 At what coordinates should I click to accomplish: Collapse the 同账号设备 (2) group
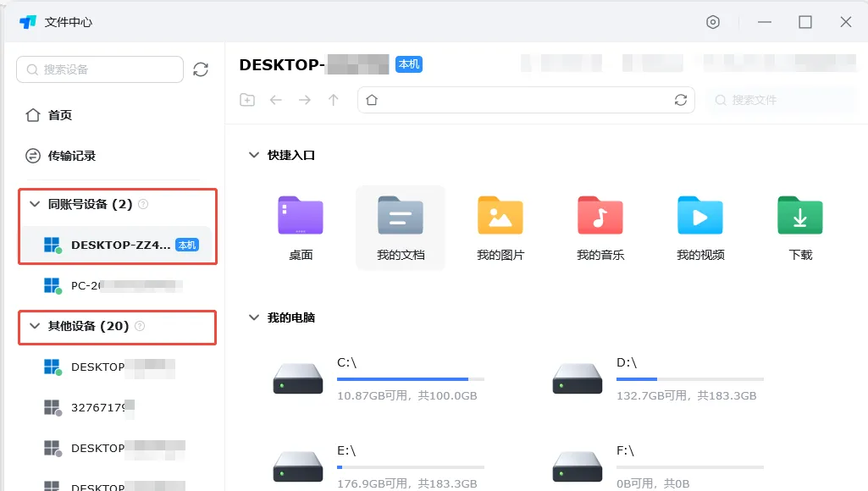click(x=35, y=204)
